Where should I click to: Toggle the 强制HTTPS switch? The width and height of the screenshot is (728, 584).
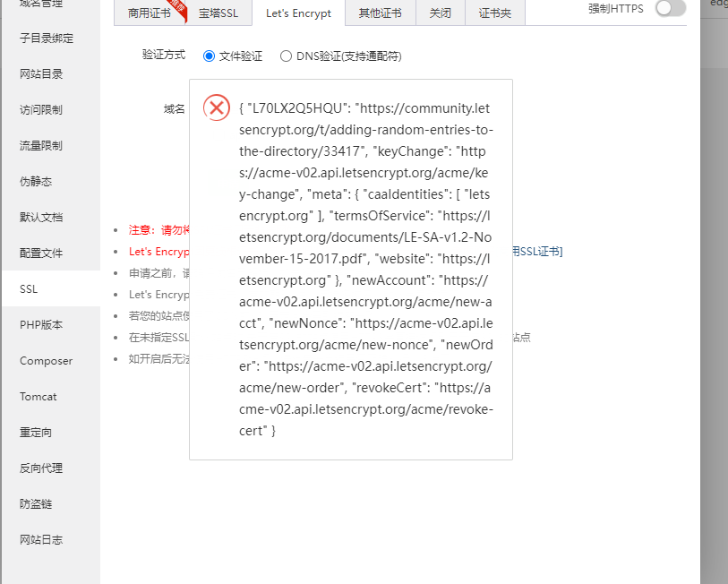671,8
